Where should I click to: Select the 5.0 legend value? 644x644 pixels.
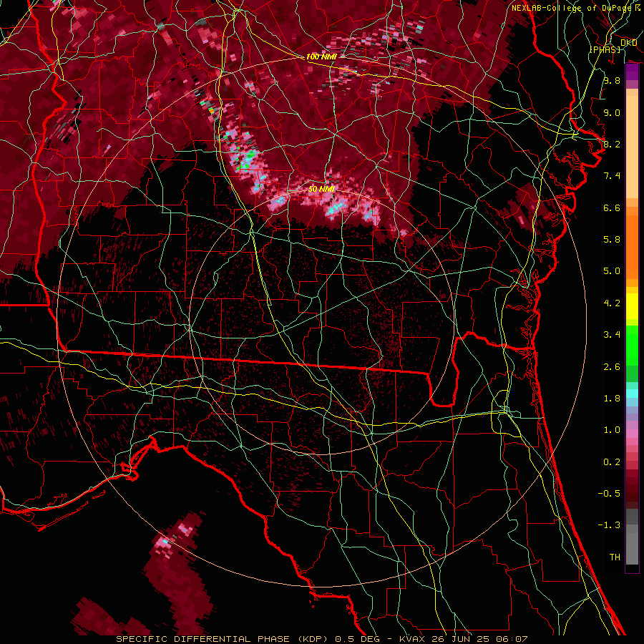(612, 271)
